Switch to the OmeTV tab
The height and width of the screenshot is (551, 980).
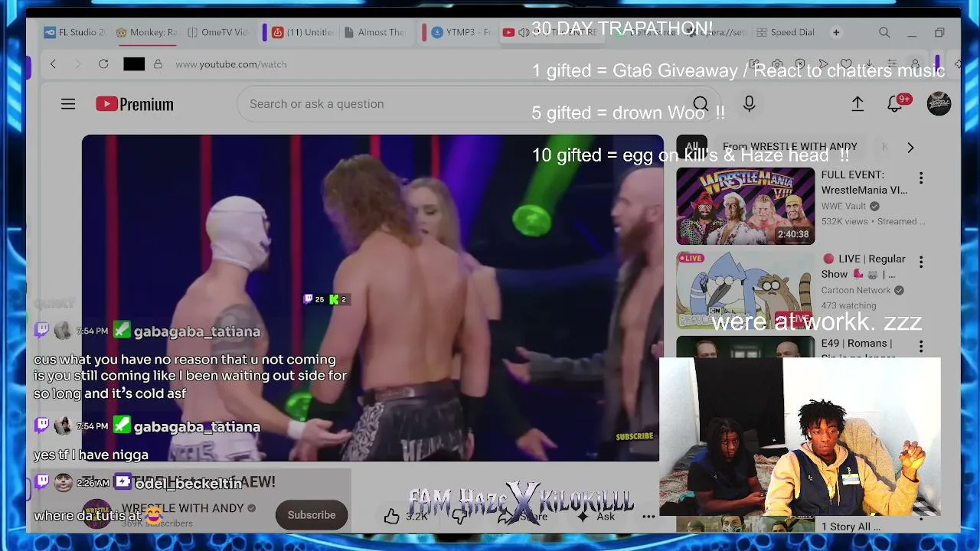219,33
